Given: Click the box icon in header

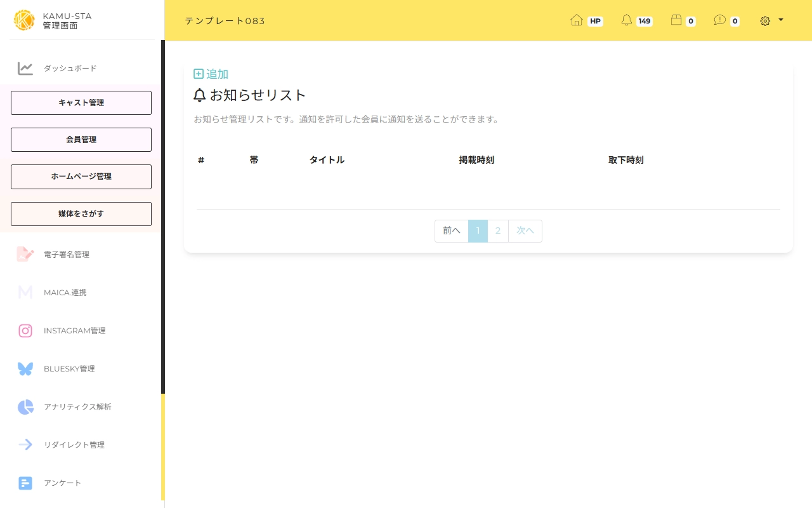Looking at the screenshot, I should click(x=676, y=20).
